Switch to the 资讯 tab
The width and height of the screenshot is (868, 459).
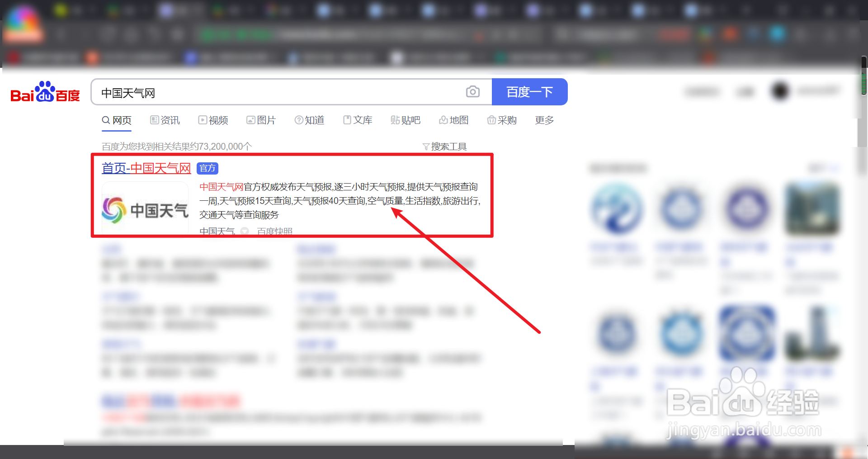[x=165, y=120]
